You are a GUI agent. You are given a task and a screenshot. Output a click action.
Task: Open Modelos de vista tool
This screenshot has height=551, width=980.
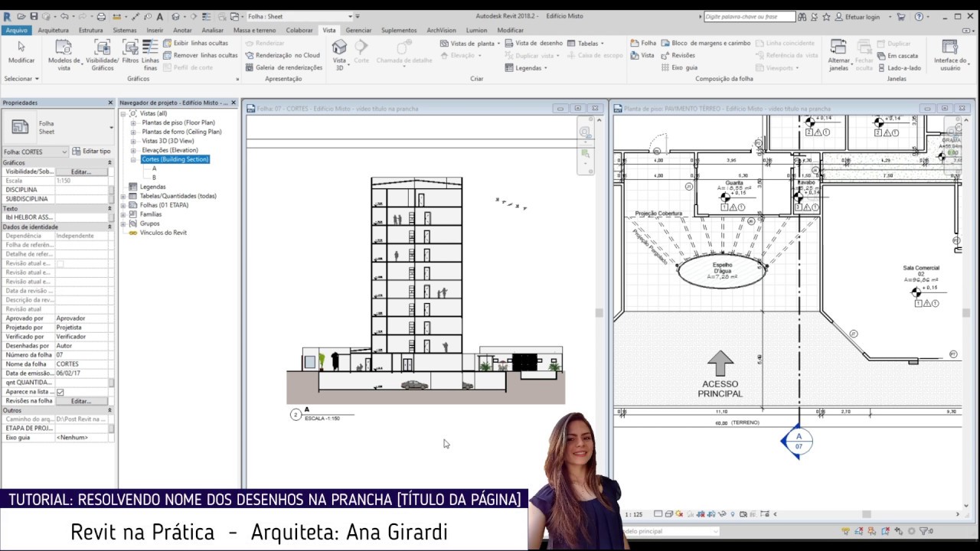click(64, 55)
